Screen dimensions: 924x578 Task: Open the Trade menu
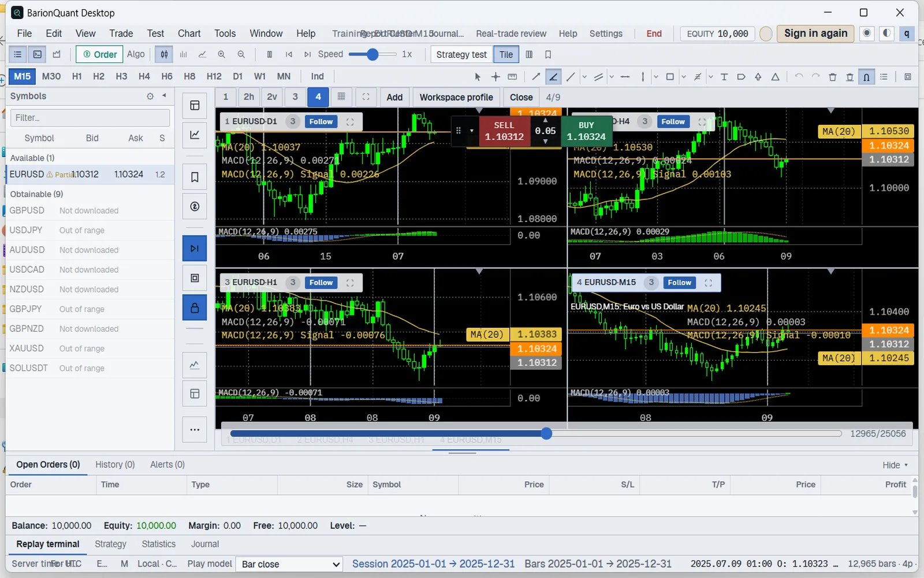click(x=121, y=34)
